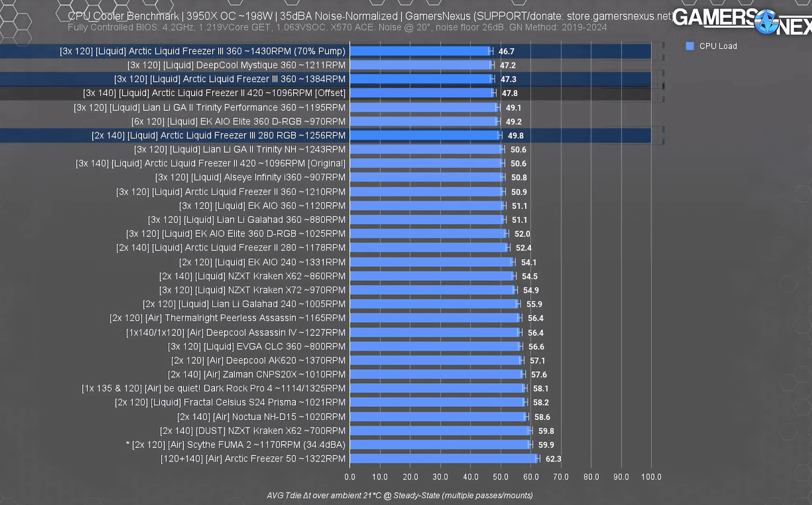Viewport: 812px width, 505px height.
Task: Click the AVG Tdie axis caption
Action: 400,495
